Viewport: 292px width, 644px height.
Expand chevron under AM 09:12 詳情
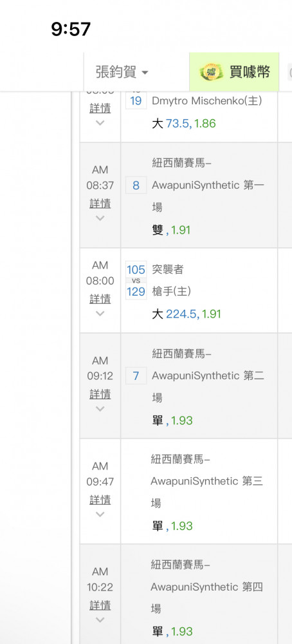point(100,409)
